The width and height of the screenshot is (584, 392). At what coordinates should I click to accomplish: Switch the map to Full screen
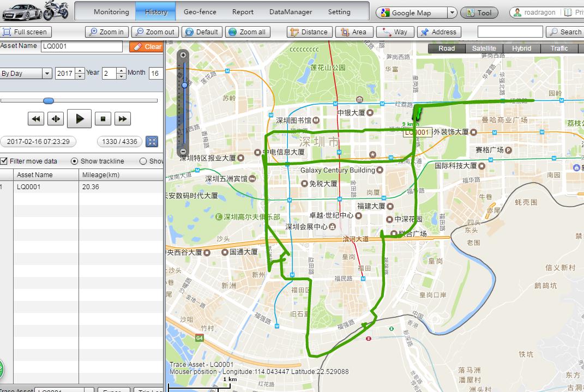(x=26, y=32)
